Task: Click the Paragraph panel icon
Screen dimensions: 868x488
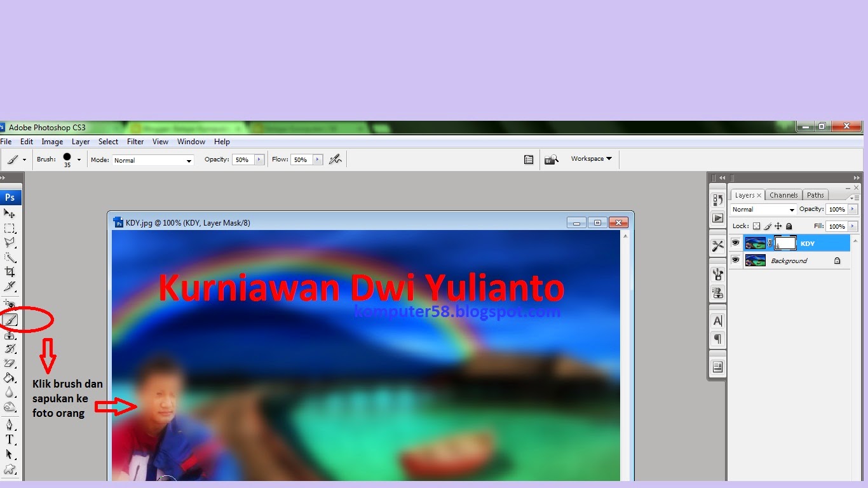Action: pyautogui.click(x=717, y=339)
